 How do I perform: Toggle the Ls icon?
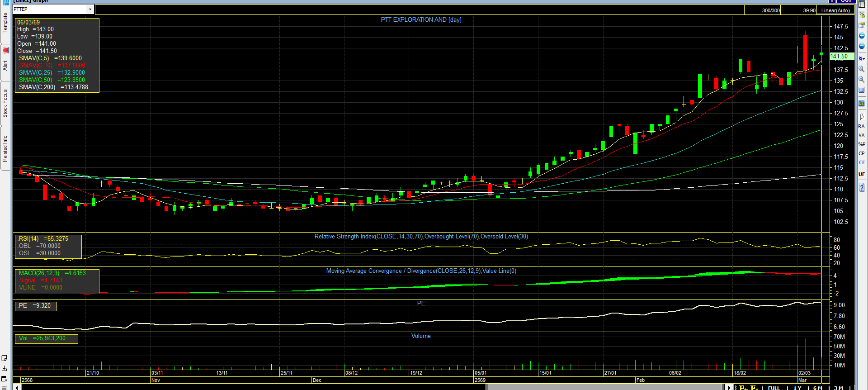(x=862, y=104)
